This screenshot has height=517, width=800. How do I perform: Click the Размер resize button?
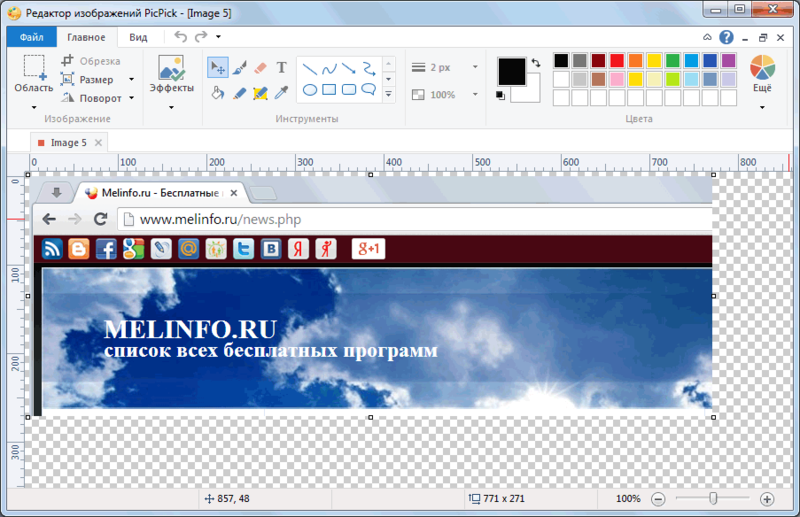(87, 79)
